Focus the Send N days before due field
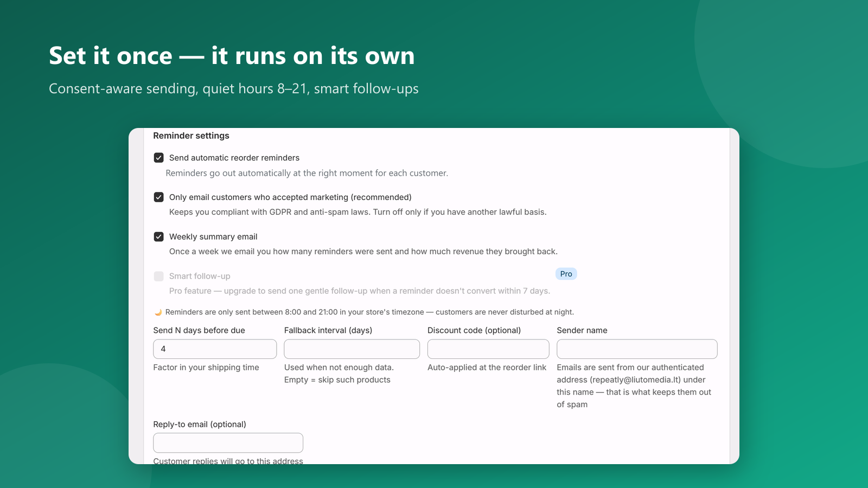Screen dimensions: 868x488 pyautogui.click(x=215, y=349)
